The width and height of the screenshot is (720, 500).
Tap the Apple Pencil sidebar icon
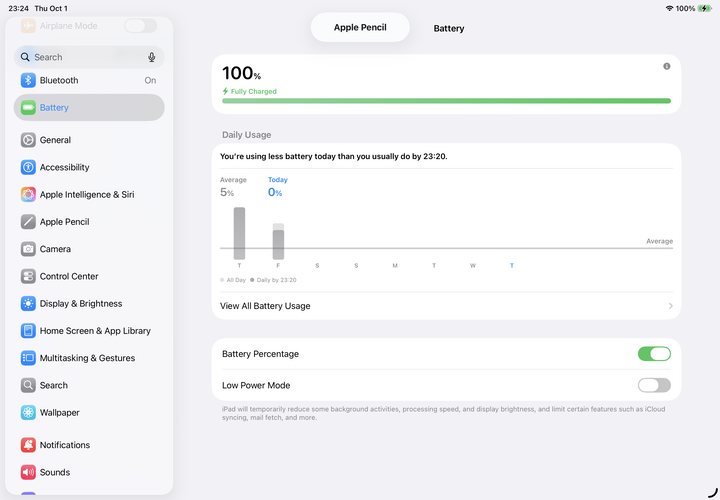point(28,222)
